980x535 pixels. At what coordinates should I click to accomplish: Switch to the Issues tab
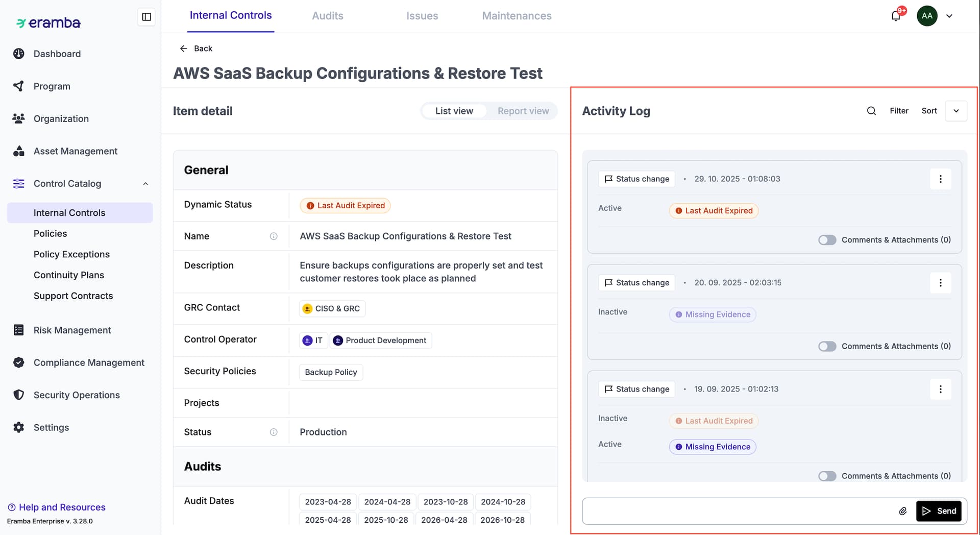(x=422, y=16)
